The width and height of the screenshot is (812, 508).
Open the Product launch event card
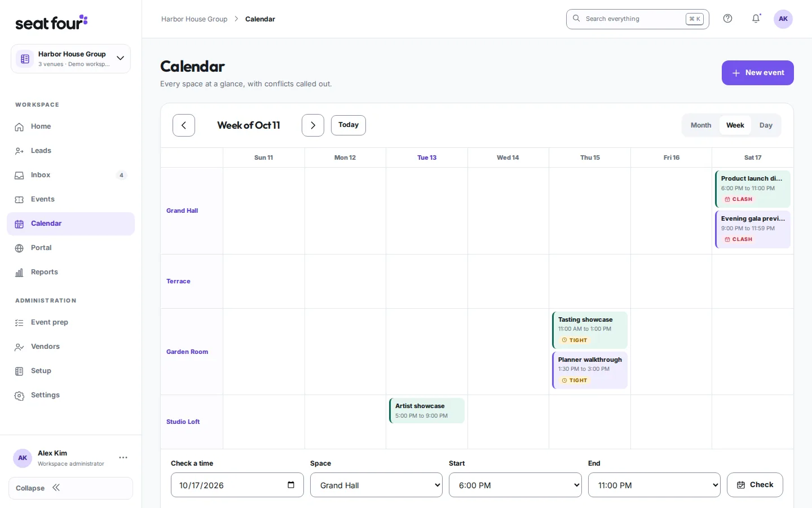pyautogui.click(x=753, y=189)
